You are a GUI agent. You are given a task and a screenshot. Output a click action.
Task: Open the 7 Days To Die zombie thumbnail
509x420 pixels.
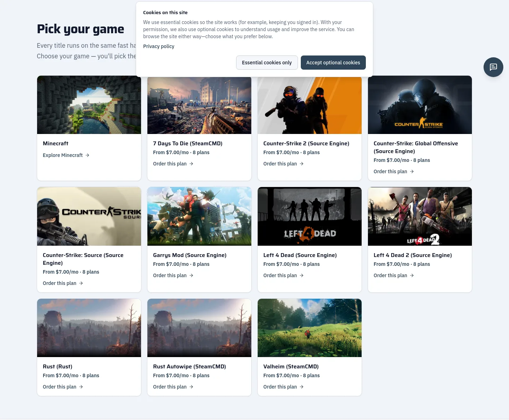pos(199,106)
